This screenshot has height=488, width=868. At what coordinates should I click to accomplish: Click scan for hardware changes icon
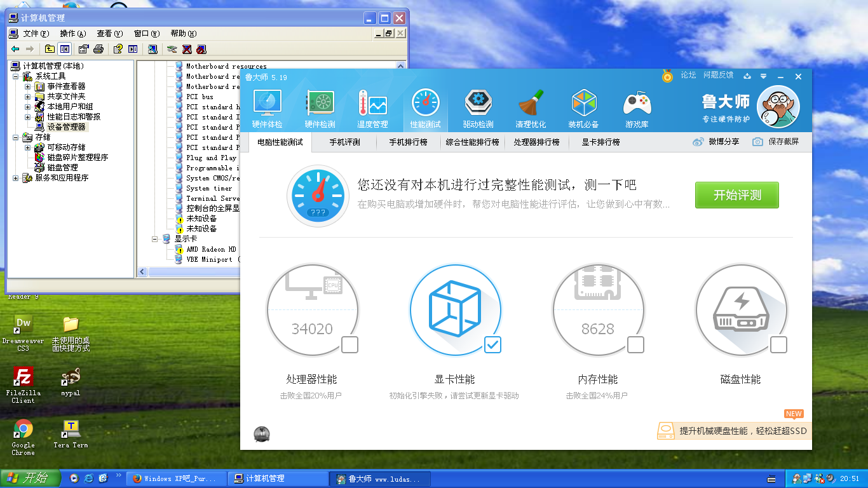153,49
